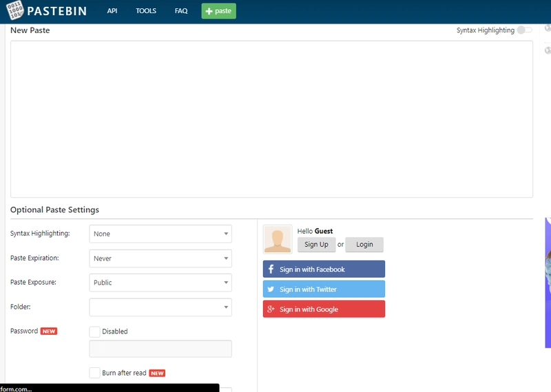Click the guest avatar image

click(x=278, y=239)
